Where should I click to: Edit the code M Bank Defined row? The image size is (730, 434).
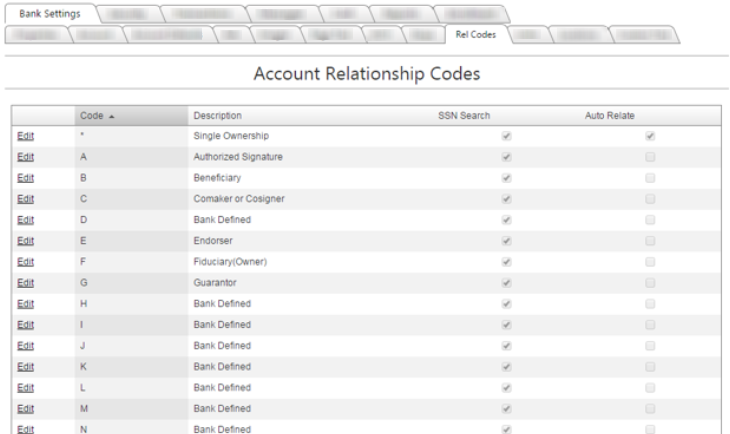point(25,409)
